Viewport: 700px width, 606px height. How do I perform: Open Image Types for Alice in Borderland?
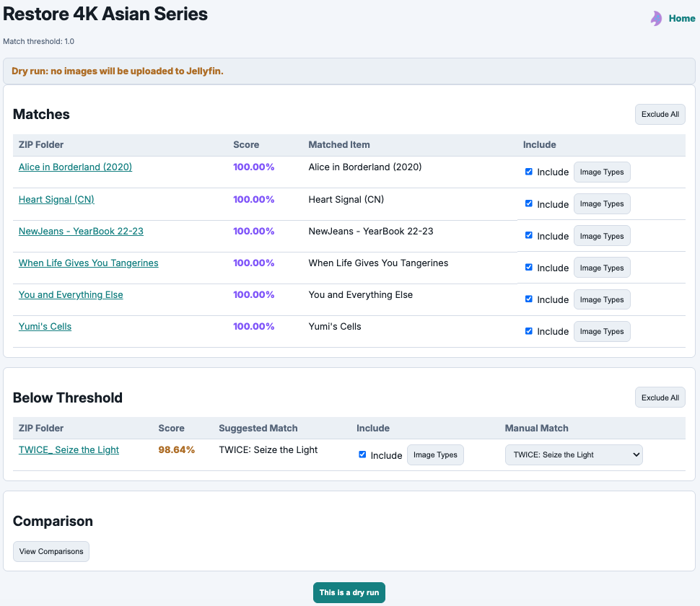coord(602,172)
